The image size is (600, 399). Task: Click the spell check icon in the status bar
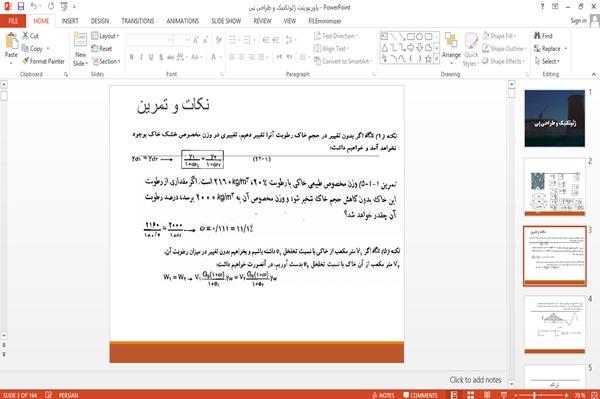[x=49, y=395]
